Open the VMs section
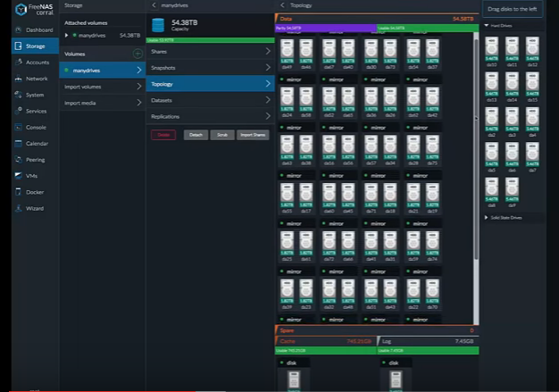The image size is (559, 392). [x=35, y=176]
